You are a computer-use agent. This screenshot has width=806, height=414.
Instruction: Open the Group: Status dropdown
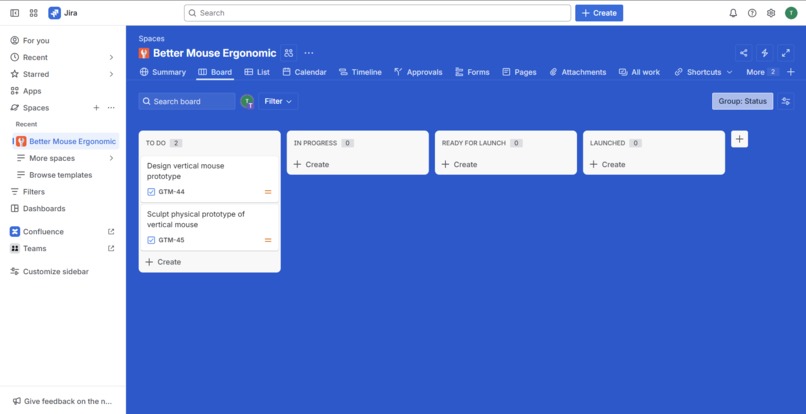(x=742, y=101)
